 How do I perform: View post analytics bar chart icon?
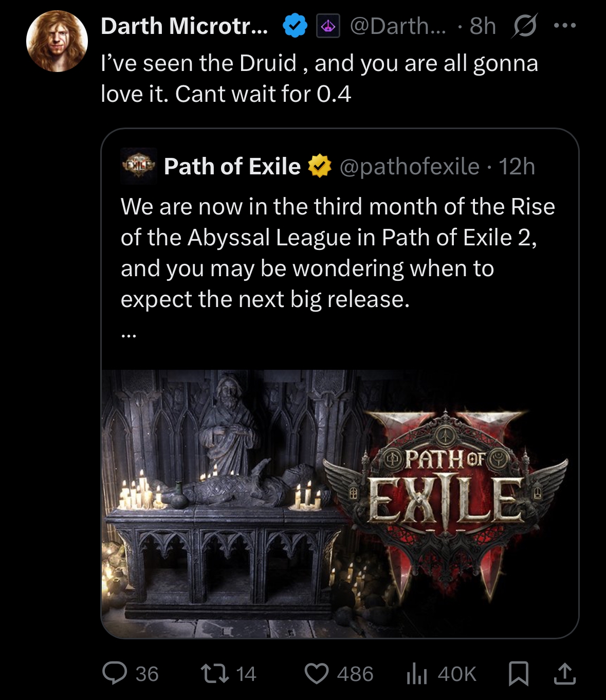coord(416,674)
